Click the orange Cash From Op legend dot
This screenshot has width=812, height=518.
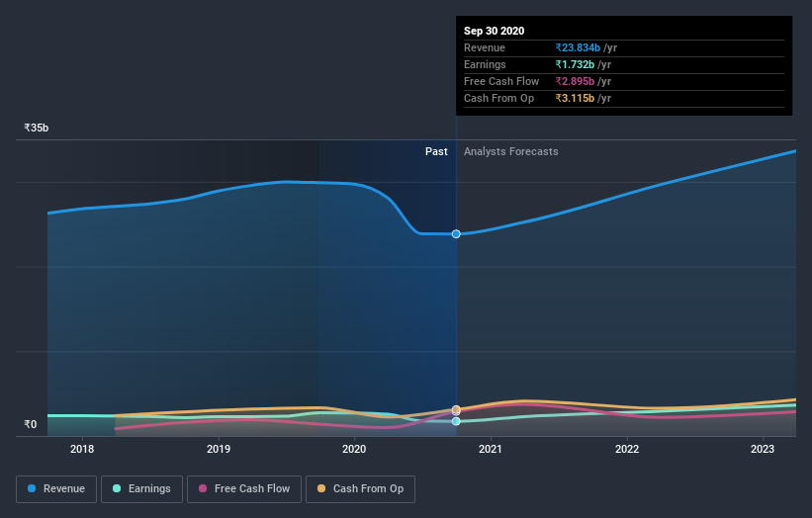pos(321,488)
